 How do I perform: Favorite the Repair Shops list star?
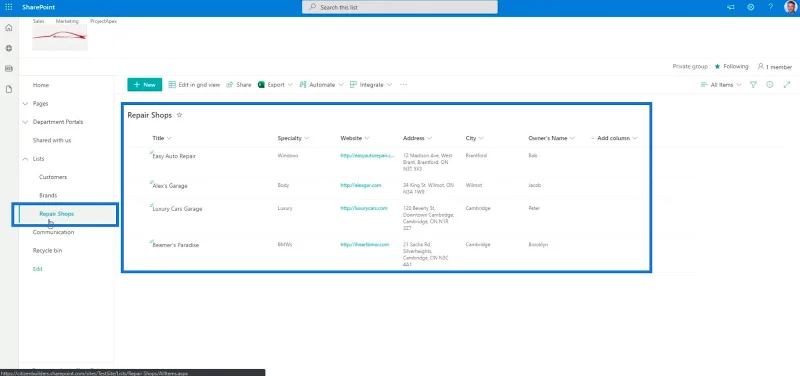(x=179, y=115)
